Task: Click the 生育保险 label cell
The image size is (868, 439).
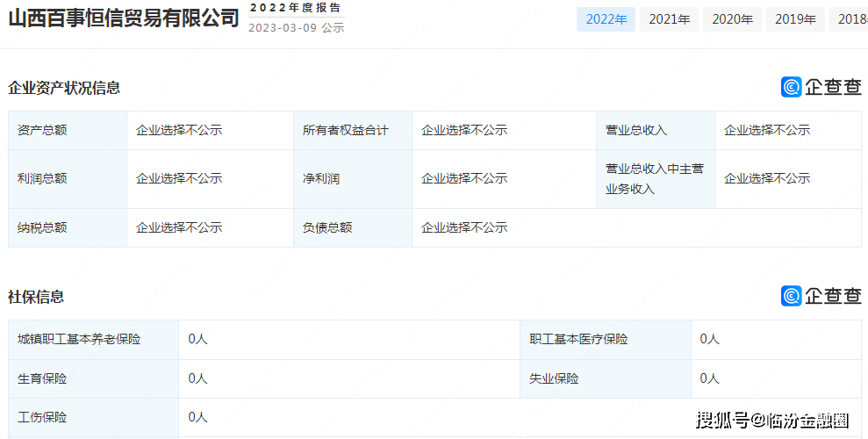Action: pos(94,378)
